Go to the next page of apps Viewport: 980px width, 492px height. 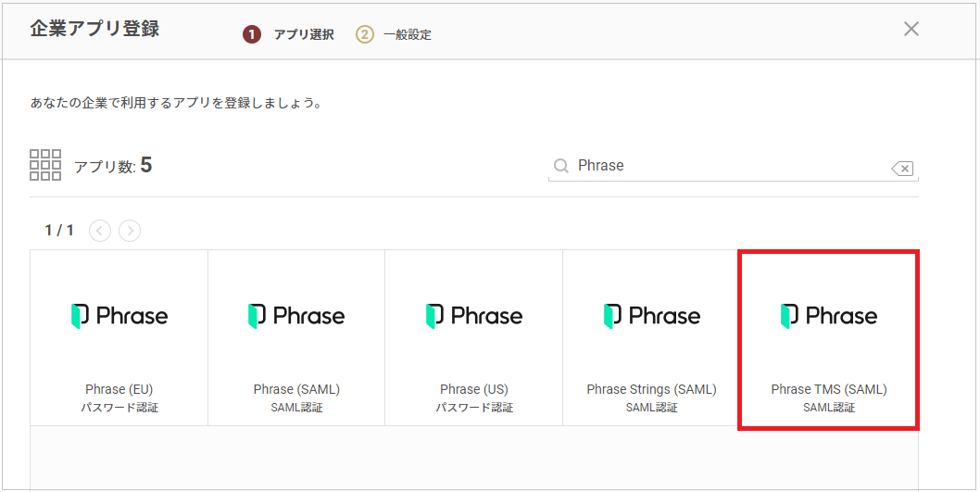point(130,231)
